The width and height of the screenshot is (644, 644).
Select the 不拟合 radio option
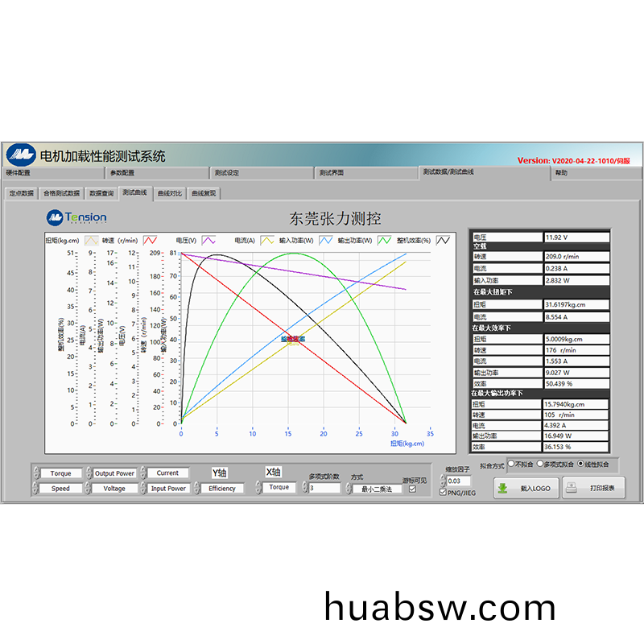(x=510, y=464)
